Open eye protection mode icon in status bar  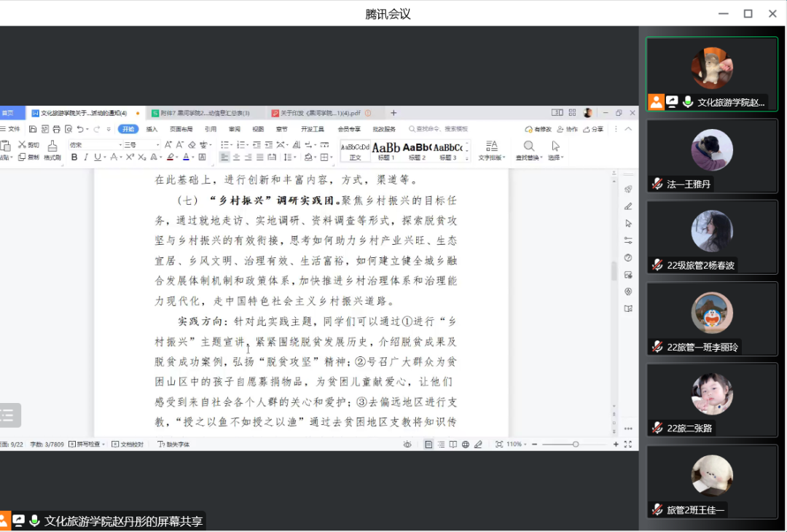coord(407,444)
